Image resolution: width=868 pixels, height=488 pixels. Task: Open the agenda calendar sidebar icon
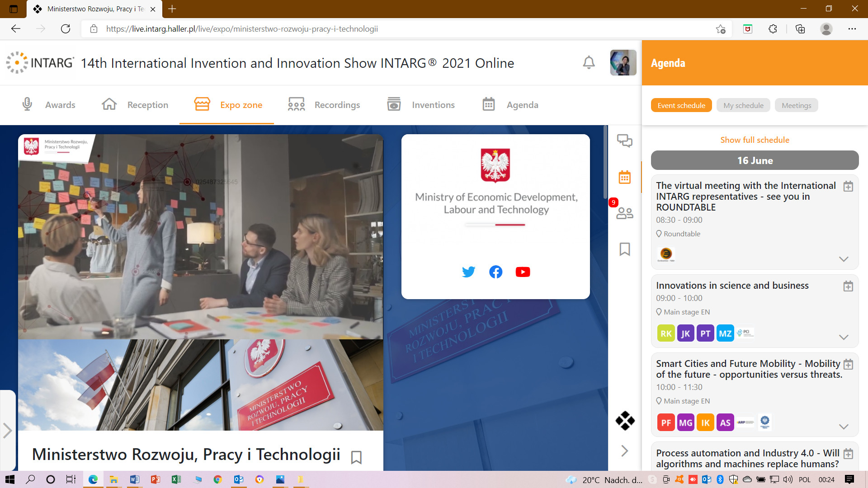[625, 177]
